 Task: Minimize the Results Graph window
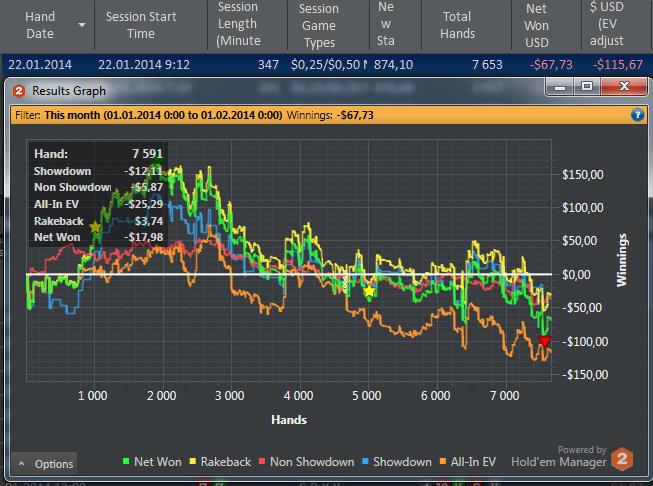(x=560, y=86)
